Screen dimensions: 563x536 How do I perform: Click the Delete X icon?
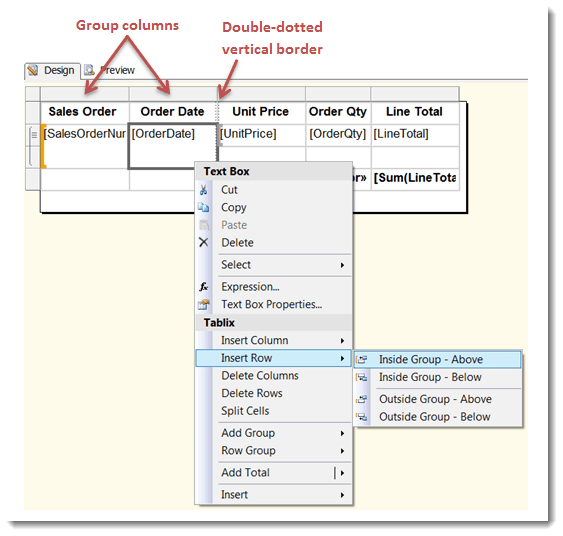click(x=204, y=242)
